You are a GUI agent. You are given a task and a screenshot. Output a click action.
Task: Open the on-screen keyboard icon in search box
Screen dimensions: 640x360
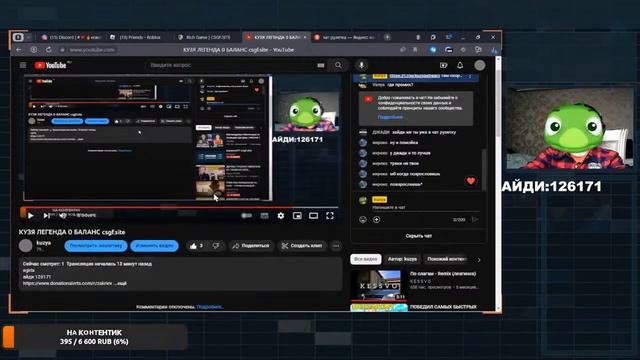tap(321, 65)
